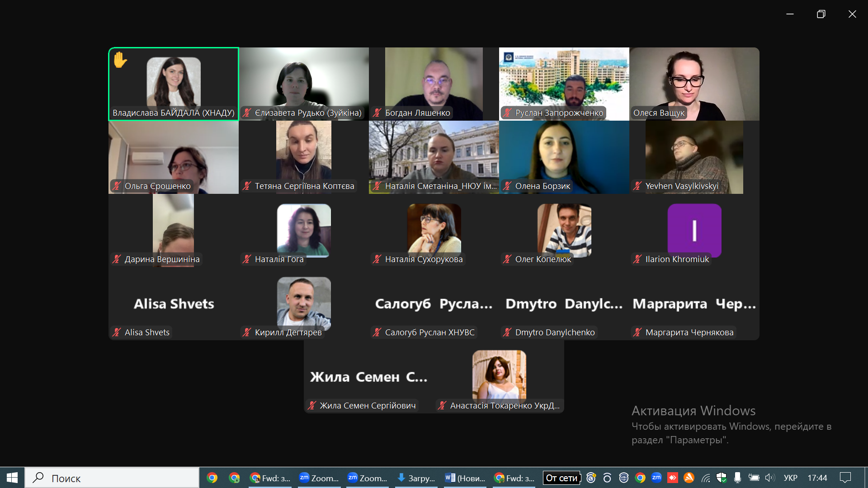Screen dimensions: 868x488
Task: Click the Жила Семен Сергійович tile
Action: click(x=369, y=377)
